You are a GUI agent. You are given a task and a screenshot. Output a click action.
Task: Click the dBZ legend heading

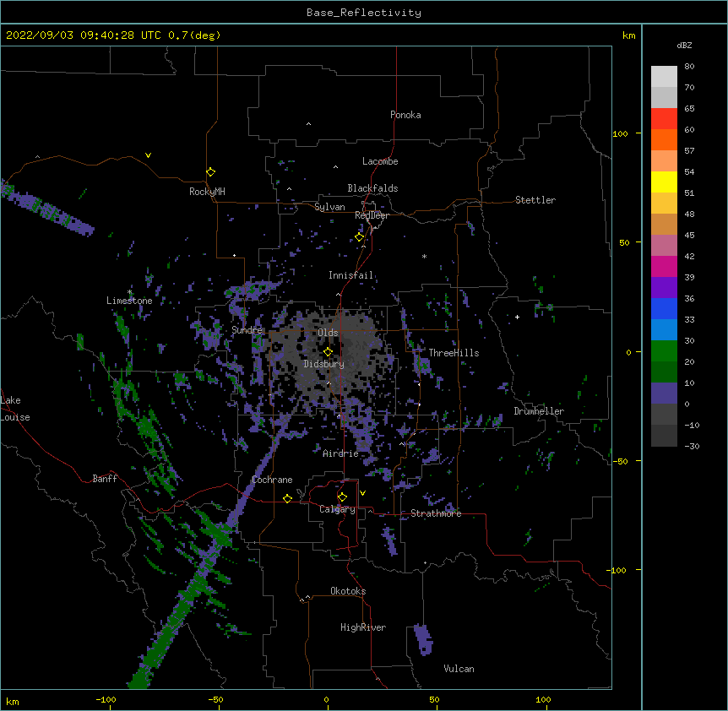684,45
